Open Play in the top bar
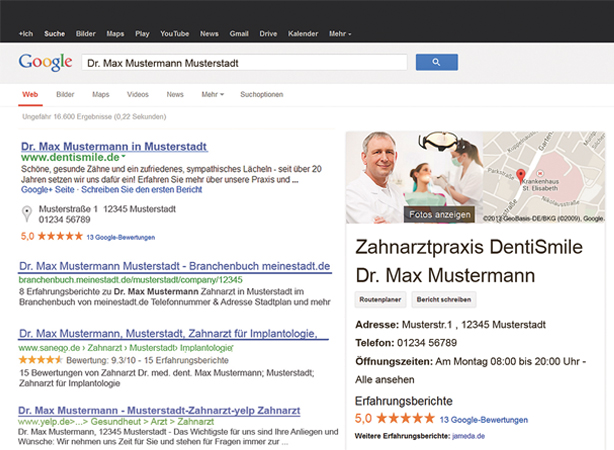 point(142,34)
